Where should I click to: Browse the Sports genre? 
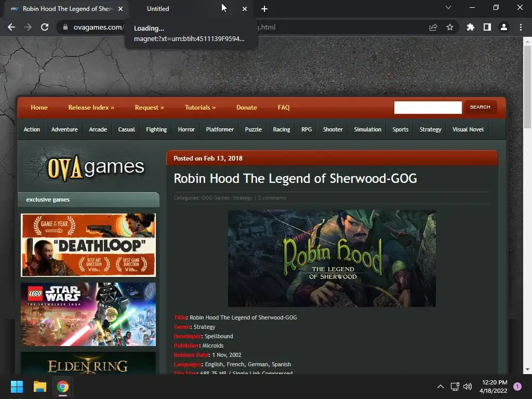coord(401,129)
